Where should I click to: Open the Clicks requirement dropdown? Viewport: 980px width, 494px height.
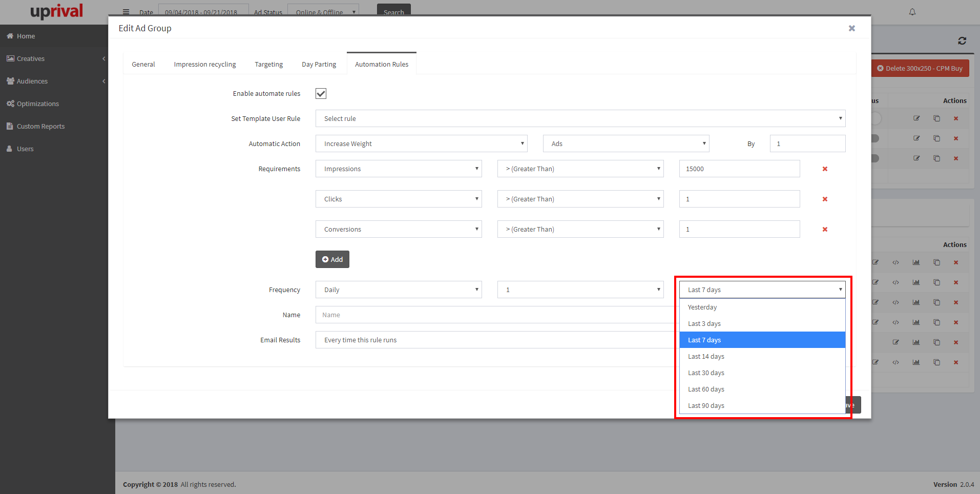pyautogui.click(x=399, y=199)
